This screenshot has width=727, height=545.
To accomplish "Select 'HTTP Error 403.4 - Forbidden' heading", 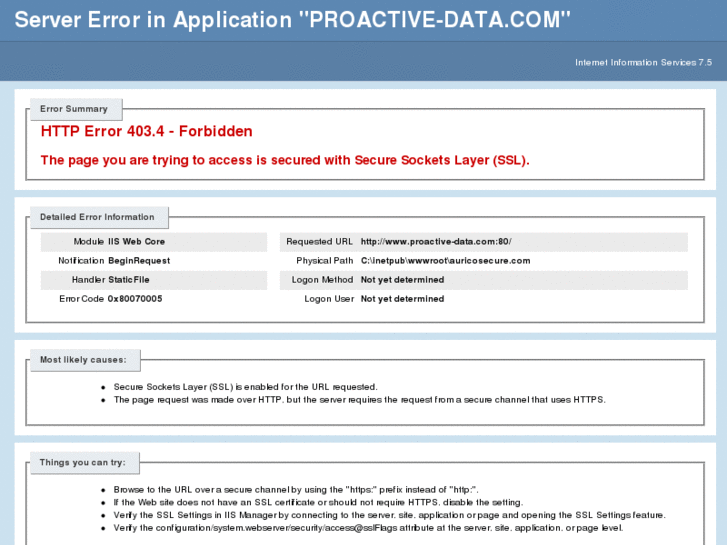I will point(147,131).
